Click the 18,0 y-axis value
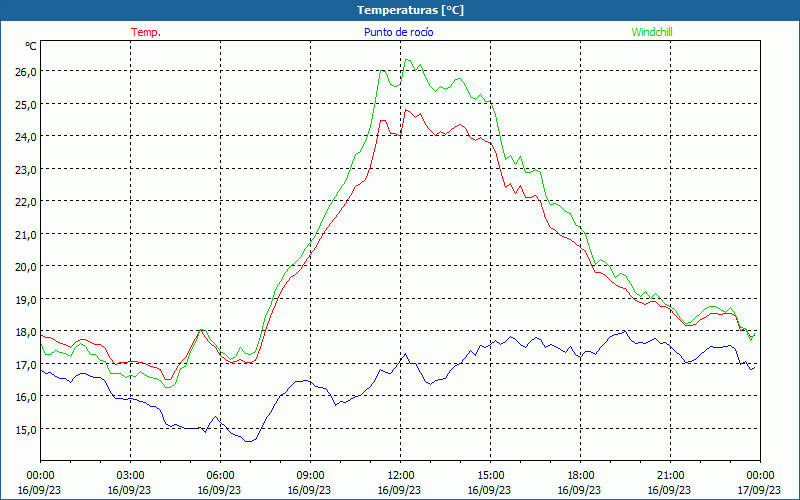 (26, 332)
